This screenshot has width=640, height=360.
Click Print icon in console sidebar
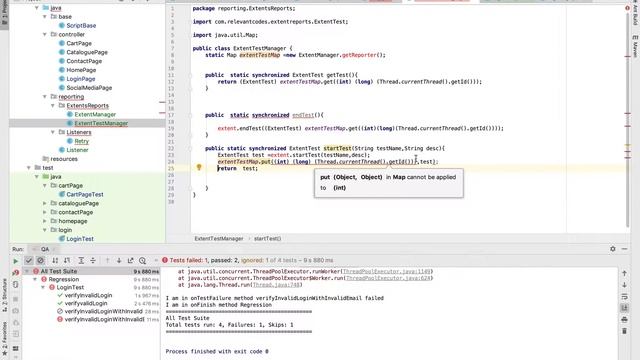[x=624, y=320]
